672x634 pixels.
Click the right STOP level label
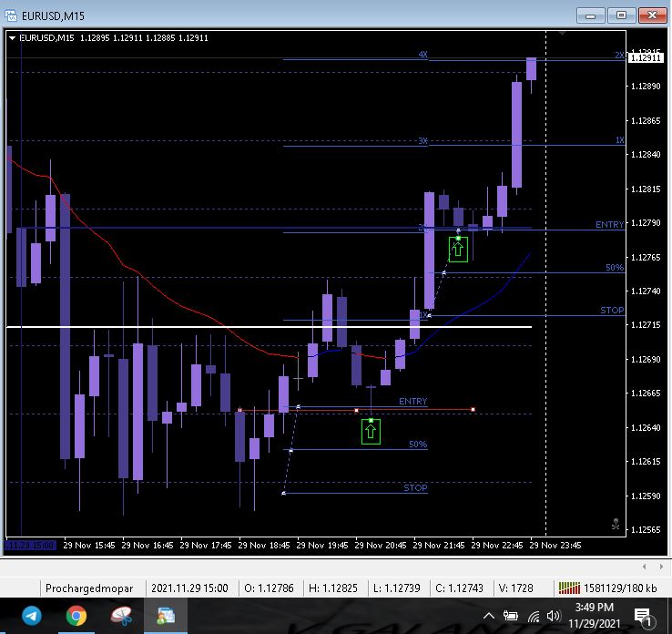(x=612, y=310)
